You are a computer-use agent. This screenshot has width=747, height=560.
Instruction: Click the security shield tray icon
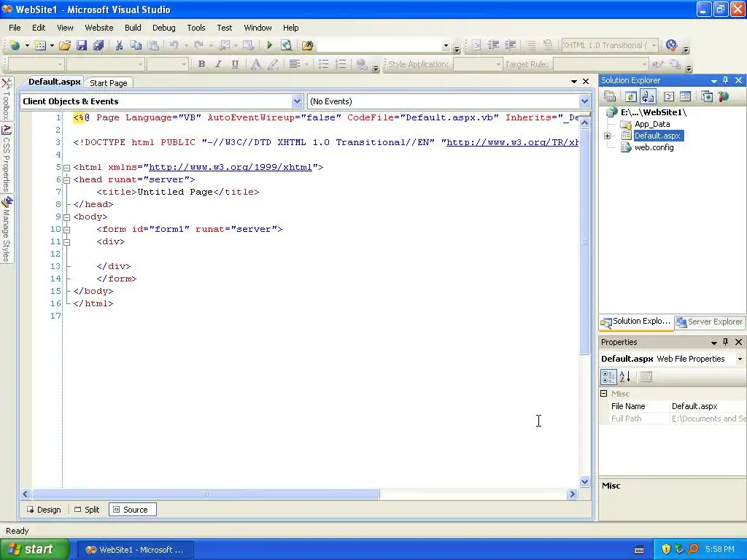click(x=666, y=550)
